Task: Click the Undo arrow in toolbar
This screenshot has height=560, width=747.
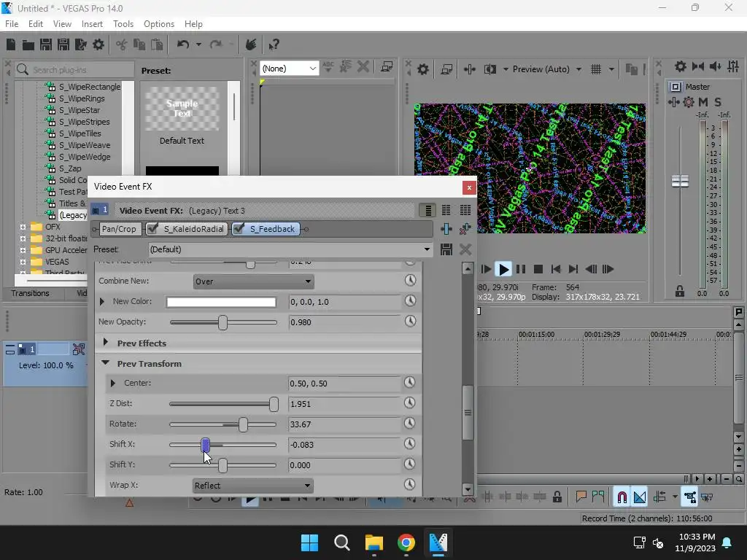Action: pyautogui.click(x=183, y=44)
